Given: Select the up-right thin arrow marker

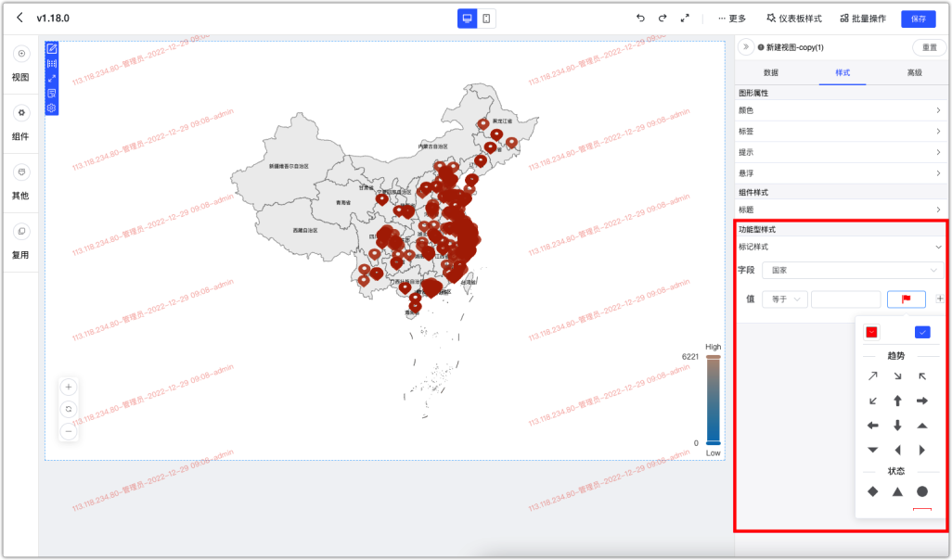Looking at the screenshot, I should 872,376.
